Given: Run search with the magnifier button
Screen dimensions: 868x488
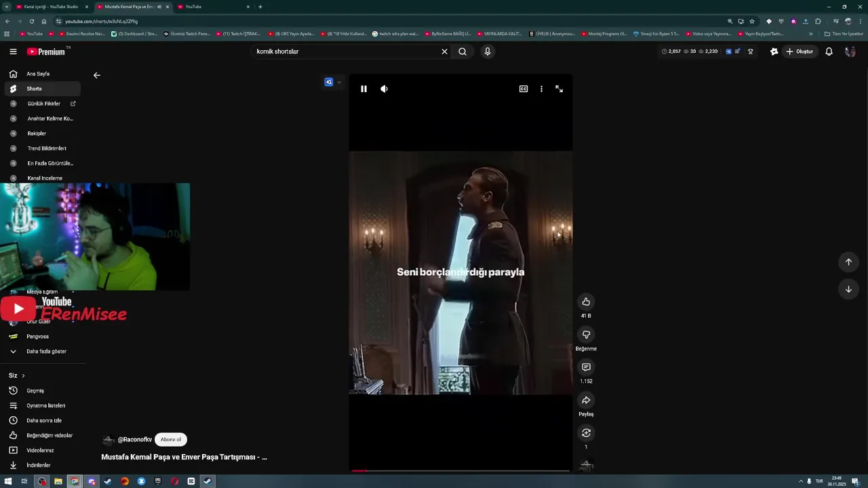Looking at the screenshot, I should click(x=462, y=52).
